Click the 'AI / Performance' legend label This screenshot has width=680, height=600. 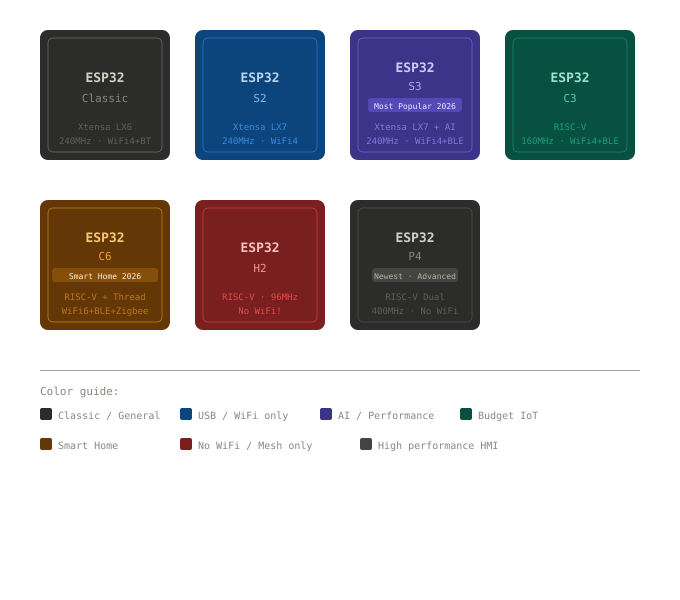pyautogui.click(x=386, y=415)
